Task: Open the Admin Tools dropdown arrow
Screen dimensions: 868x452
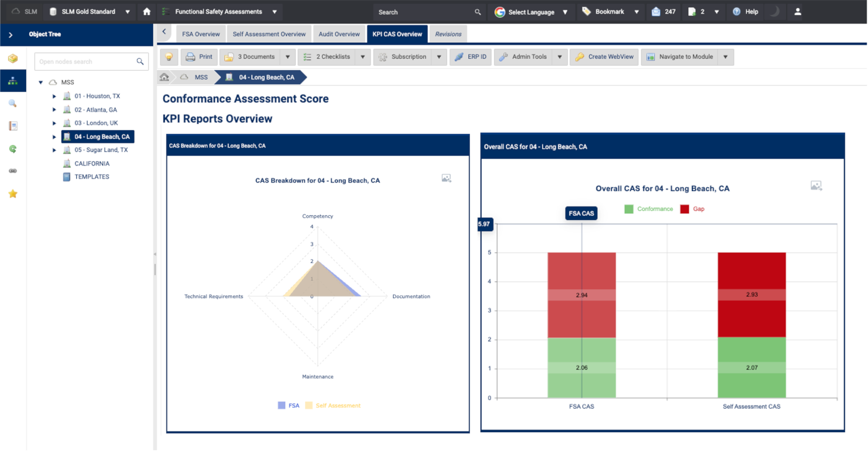Action: [559, 57]
